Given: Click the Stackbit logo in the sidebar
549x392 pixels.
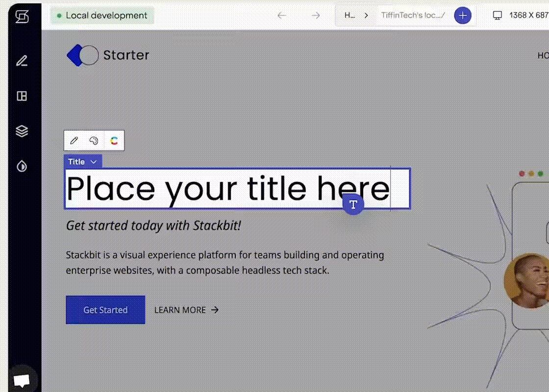Looking at the screenshot, I should (x=22, y=16).
